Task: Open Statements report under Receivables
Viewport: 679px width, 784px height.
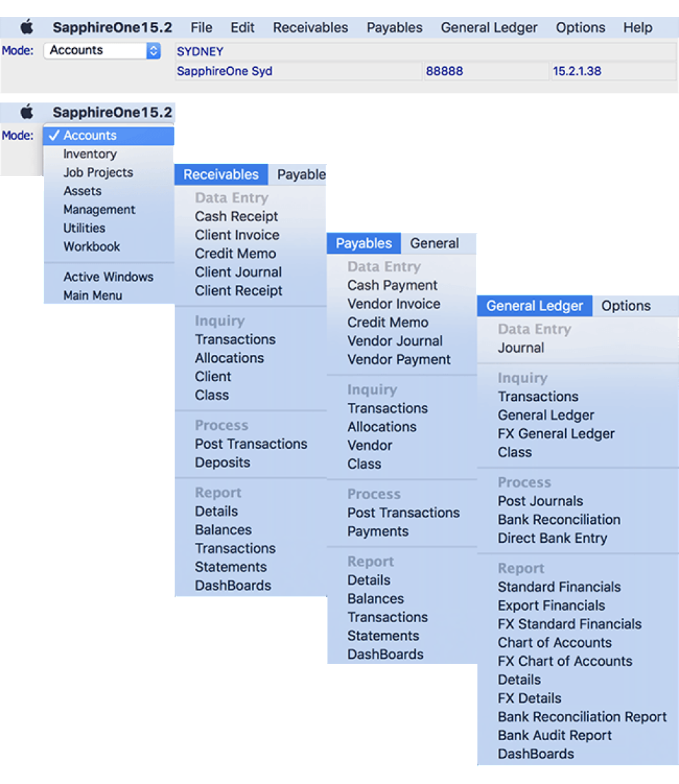Action: [231, 567]
